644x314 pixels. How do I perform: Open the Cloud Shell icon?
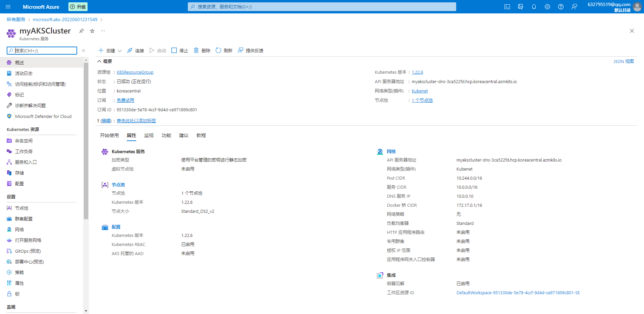[x=507, y=7]
